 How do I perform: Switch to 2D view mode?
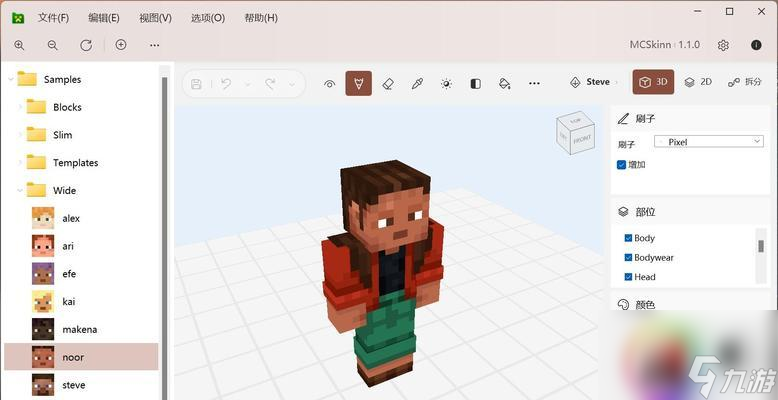[699, 82]
